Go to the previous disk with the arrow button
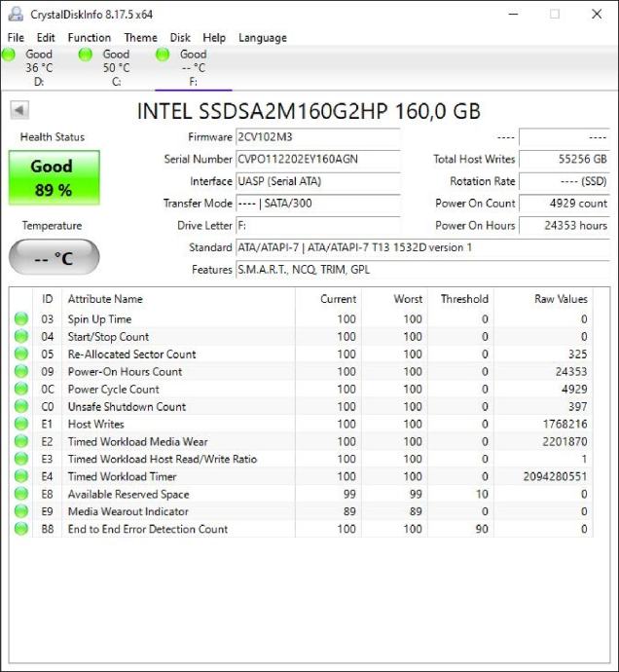Screen dimensions: 619x672 pyautogui.click(x=19, y=110)
